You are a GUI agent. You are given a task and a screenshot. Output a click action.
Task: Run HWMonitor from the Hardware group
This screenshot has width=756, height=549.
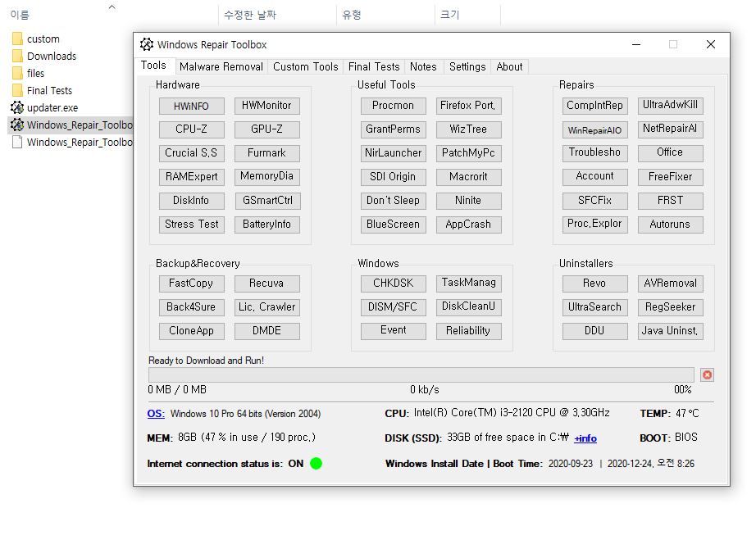tap(267, 106)
